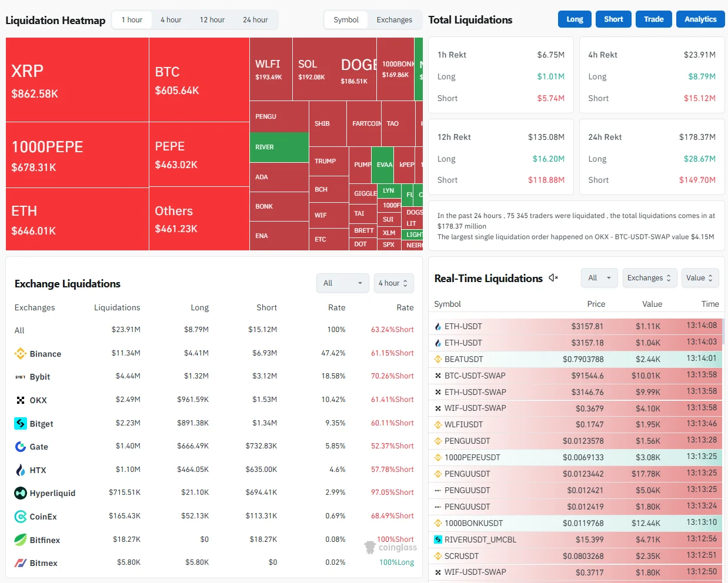Image resolution: width=728 pixels, height=583 pixels.
Task: Click Binance icon beside BEATUSDT row
Action: click(438, 359)
